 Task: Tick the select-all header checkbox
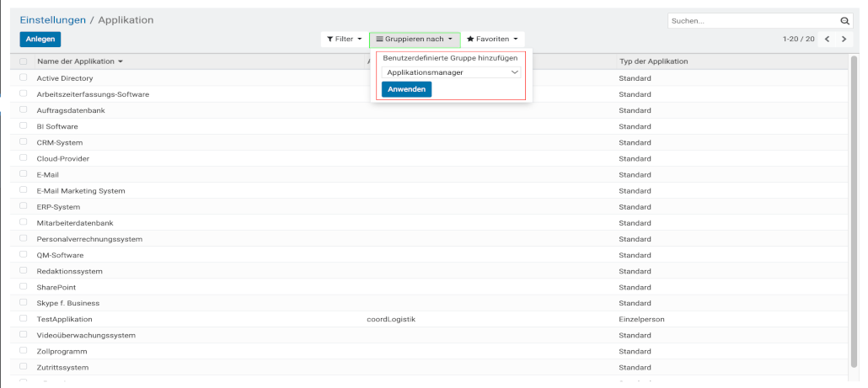pyautogui.click(x=24, y=62)
